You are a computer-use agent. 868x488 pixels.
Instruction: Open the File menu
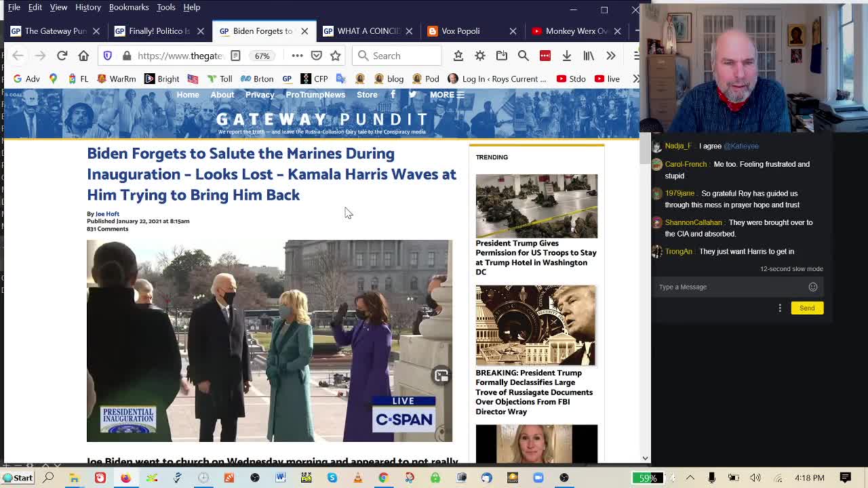[x=14, y=7]
